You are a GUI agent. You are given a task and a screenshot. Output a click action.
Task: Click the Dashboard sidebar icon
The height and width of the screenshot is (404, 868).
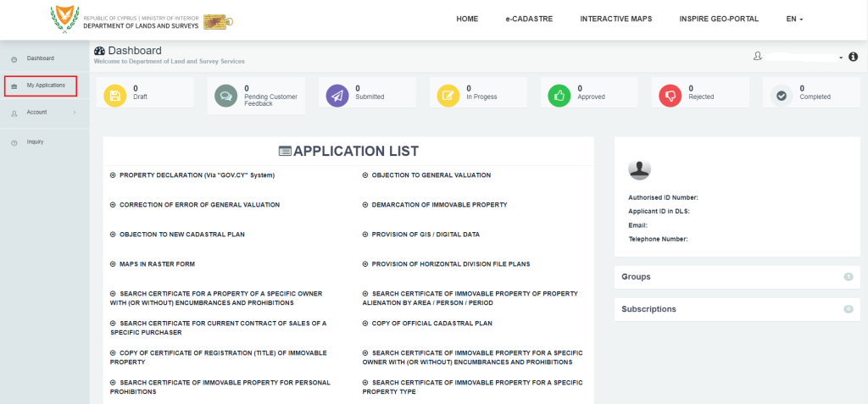pyautogui.click(x=14, y=58)
